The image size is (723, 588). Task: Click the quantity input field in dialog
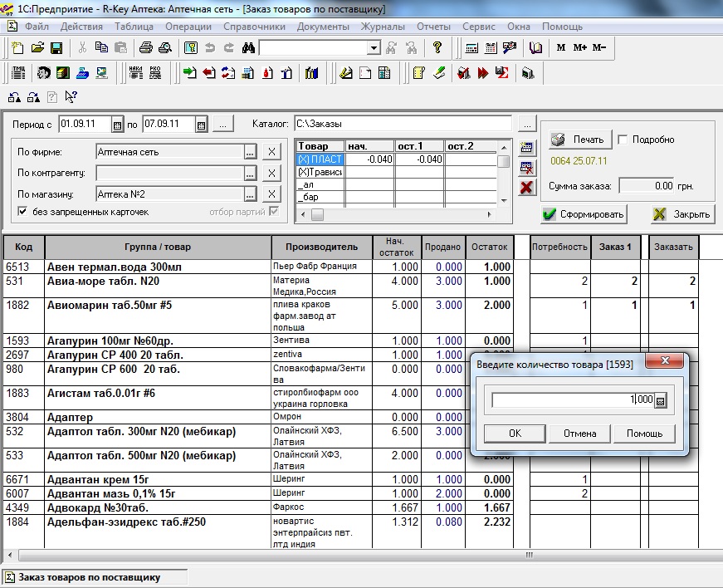click(571, 400)
